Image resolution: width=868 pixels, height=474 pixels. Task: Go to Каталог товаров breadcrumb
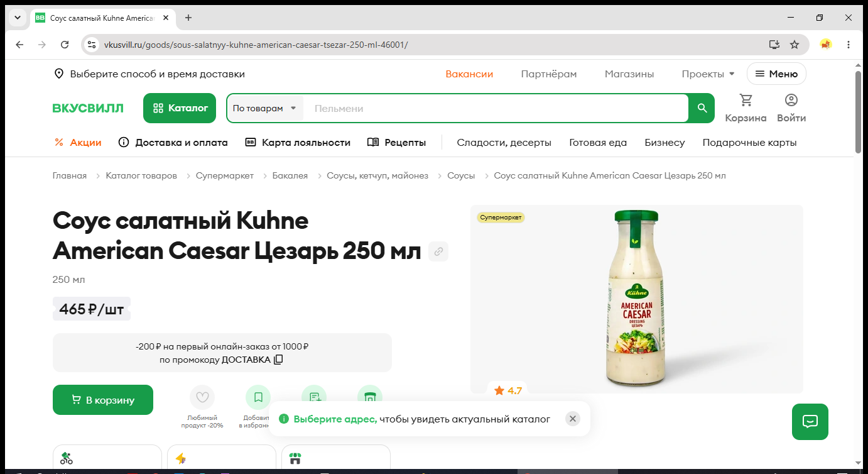141,176
